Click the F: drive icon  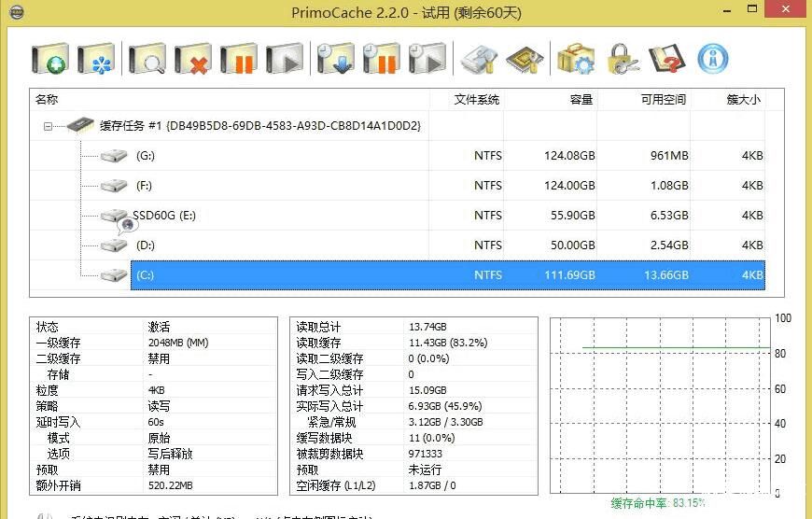(114, 186)
